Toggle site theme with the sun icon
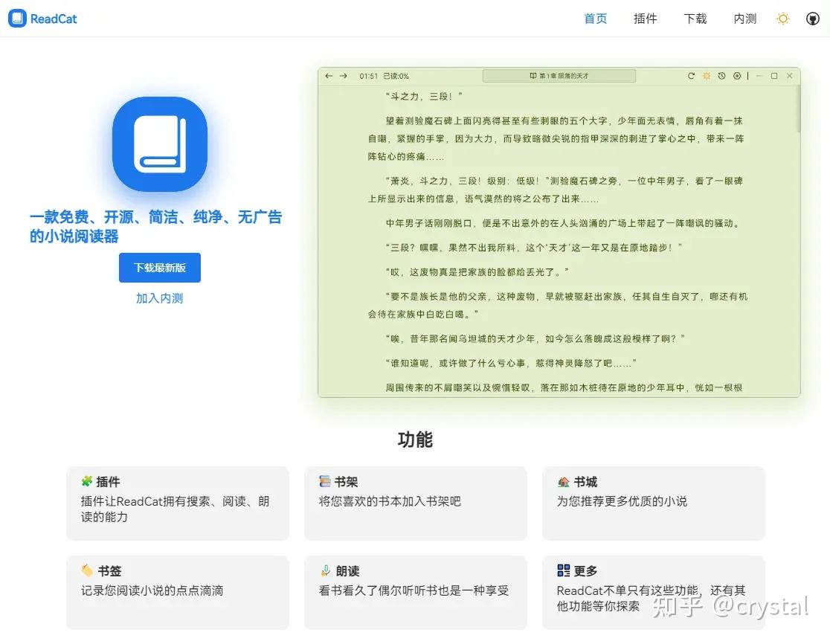Screen dimensions: 830x644 point(782,18)
